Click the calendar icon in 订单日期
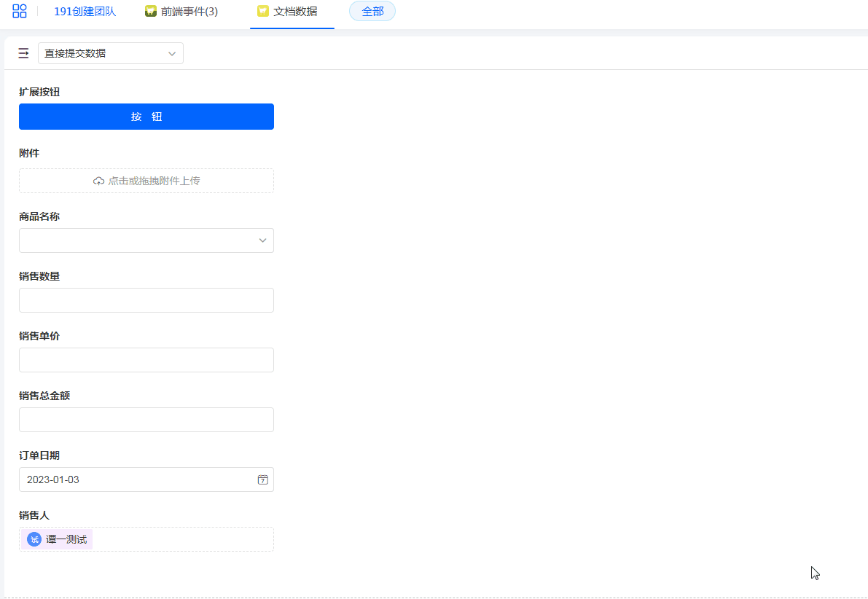 [262, 479]
